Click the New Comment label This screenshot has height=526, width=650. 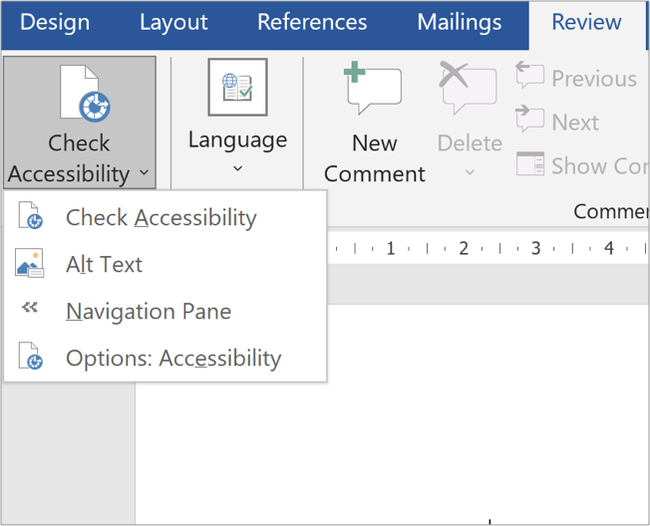[x=374, y=158]
